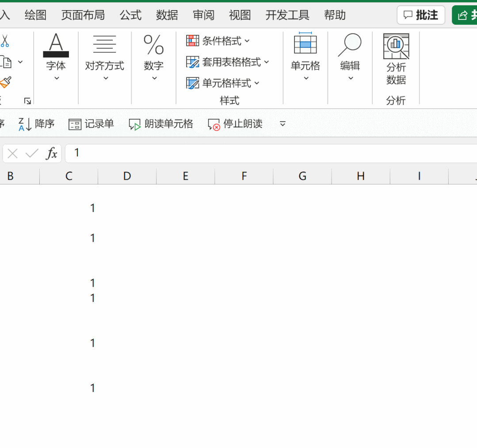Open the 字体 font group
Viewport: 477px width, 448px height.
[x=56, y=57]
